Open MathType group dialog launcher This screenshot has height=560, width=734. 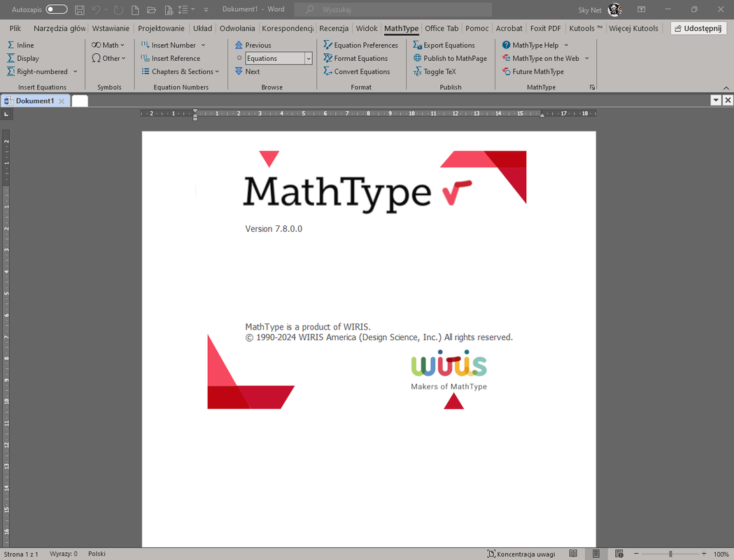[x=592, y=87]
